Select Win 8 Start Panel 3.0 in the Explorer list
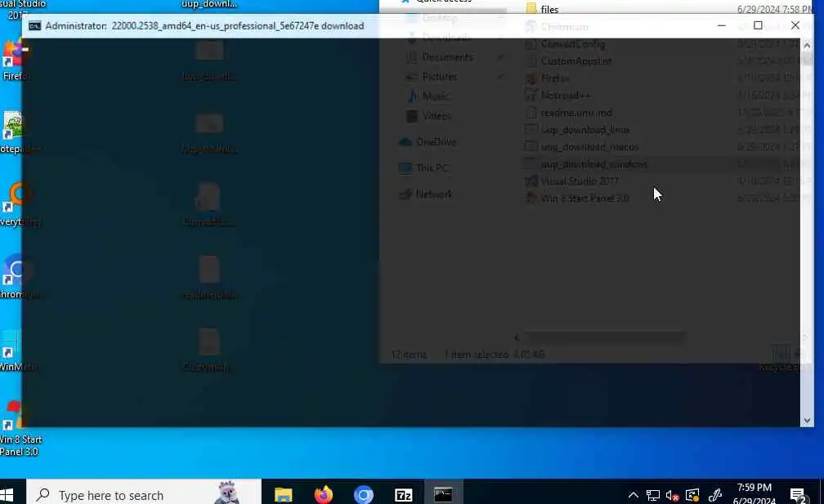The width and height of the screenshot is (824, 504). coord(585,198)
